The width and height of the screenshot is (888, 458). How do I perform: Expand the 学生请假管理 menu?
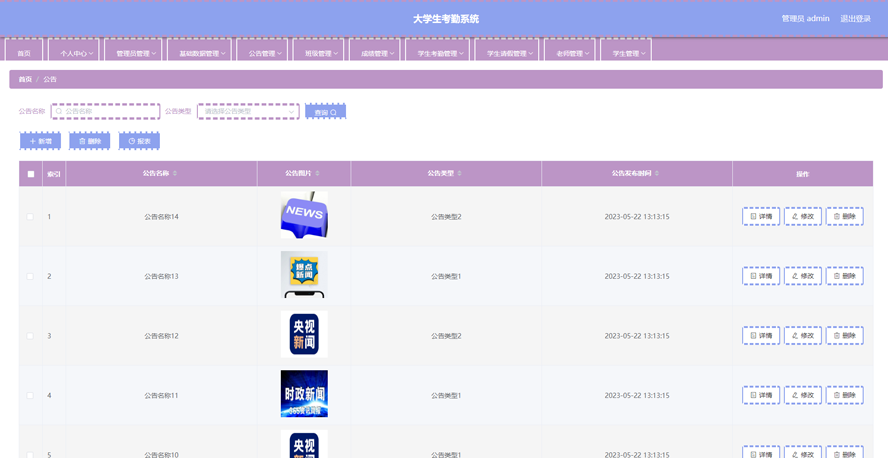[507, 50]
